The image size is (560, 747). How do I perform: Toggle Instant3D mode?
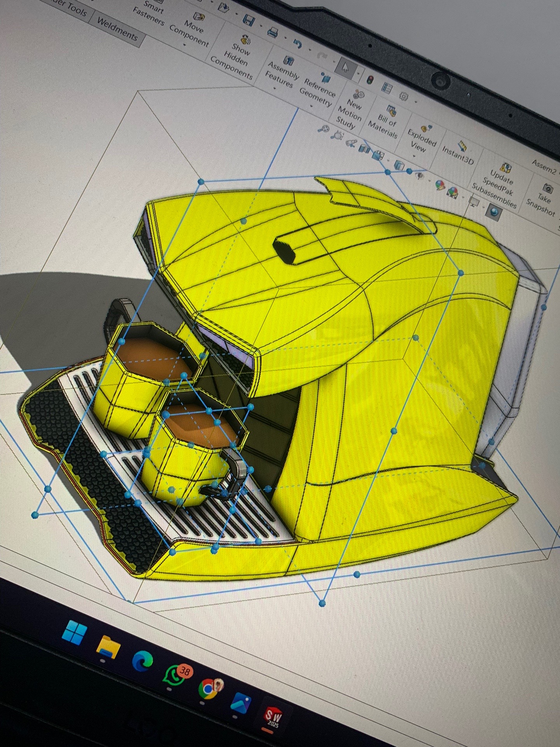459,152
